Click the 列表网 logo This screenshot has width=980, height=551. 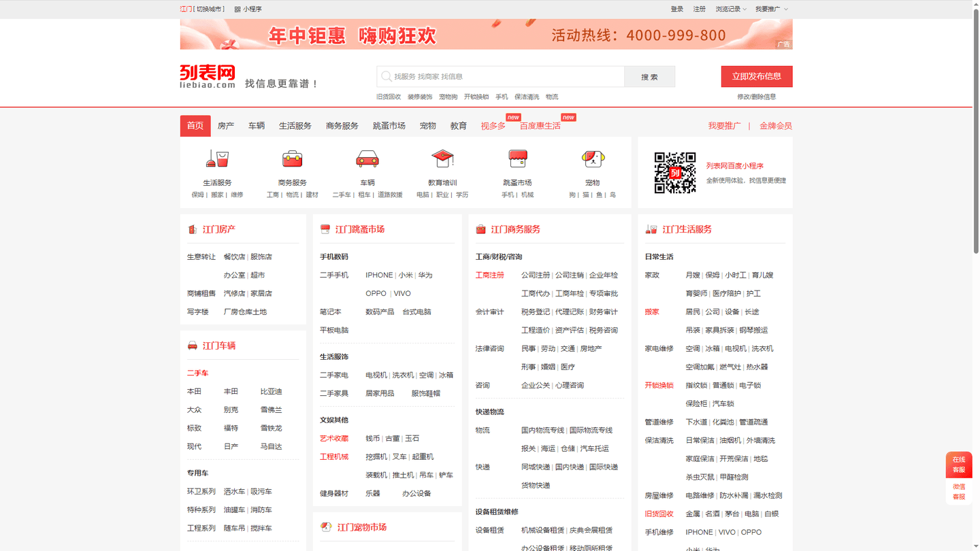coord(208,76)
